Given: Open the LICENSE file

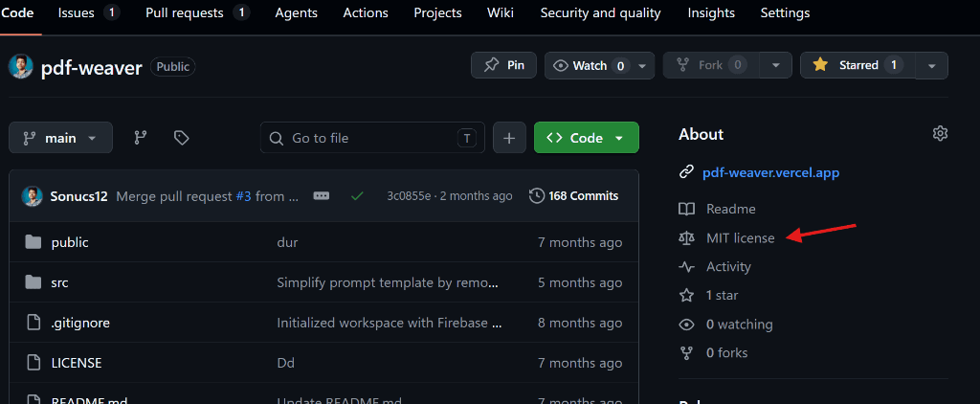Looking at the screenshot, I should [x=77, y=363].
